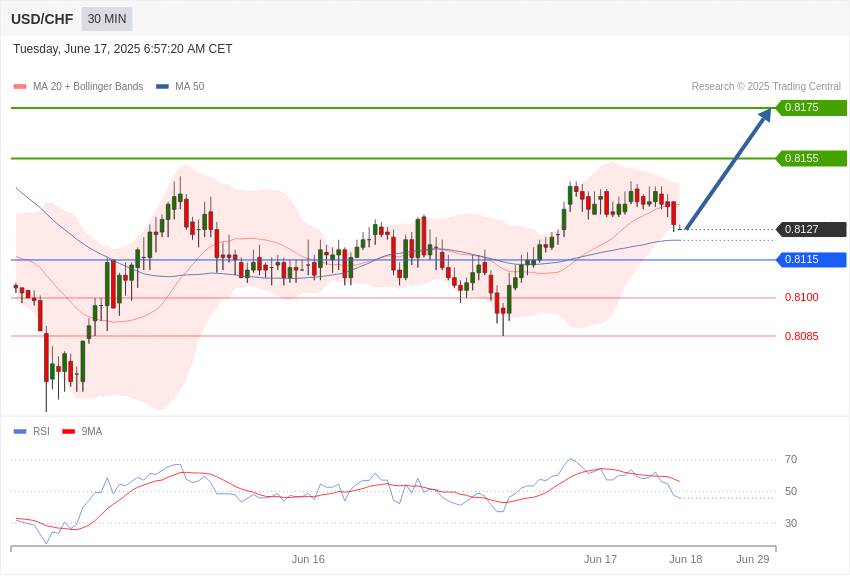
Task: Click the RSI 30 level label
Action: coord(791,523)
